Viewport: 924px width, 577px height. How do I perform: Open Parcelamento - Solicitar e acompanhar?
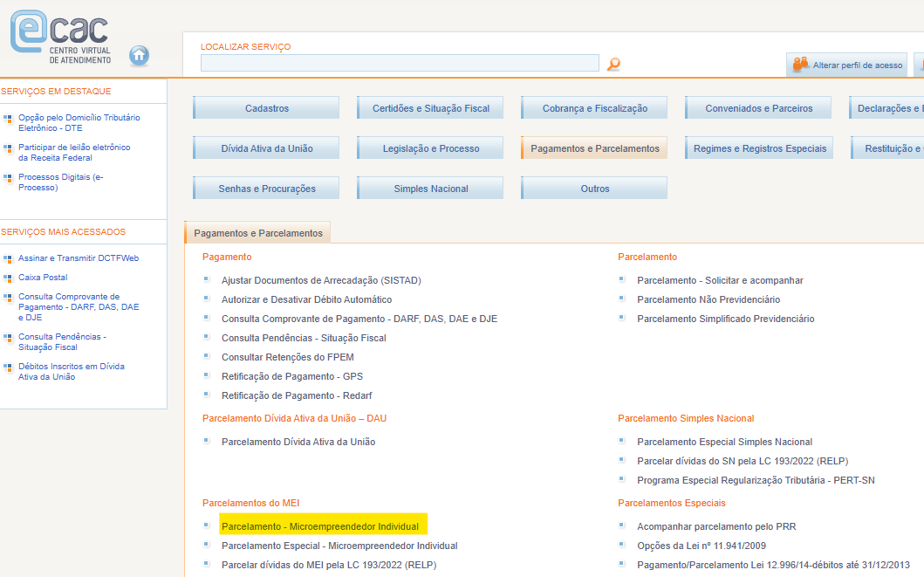click(720, 280)
